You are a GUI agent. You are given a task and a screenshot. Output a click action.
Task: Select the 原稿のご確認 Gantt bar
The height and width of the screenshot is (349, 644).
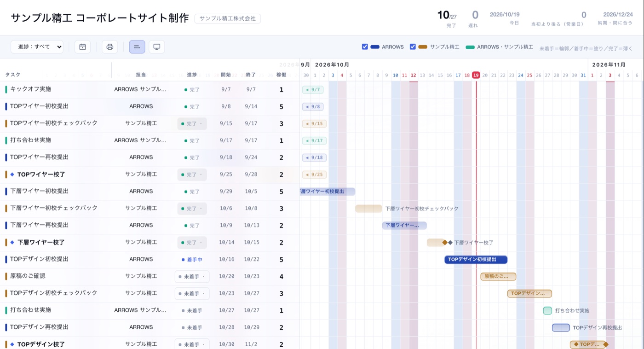pyautogui.click(x=498, y=277)
